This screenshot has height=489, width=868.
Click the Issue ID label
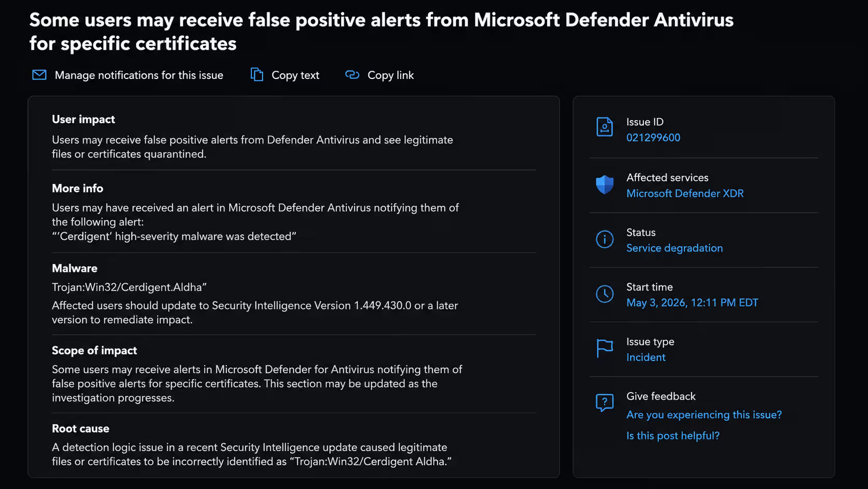[x=645, y=122]
